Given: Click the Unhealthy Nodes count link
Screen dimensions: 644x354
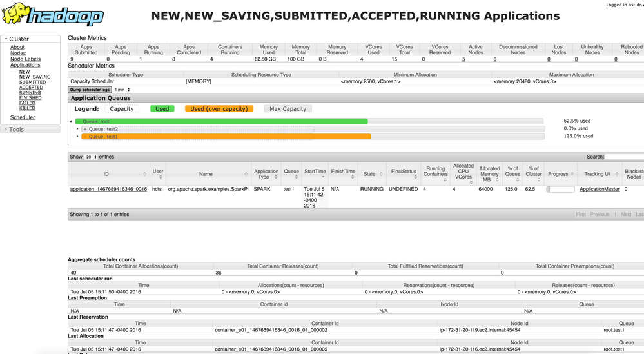Looking at the screenshot, I should coord(576,59).
